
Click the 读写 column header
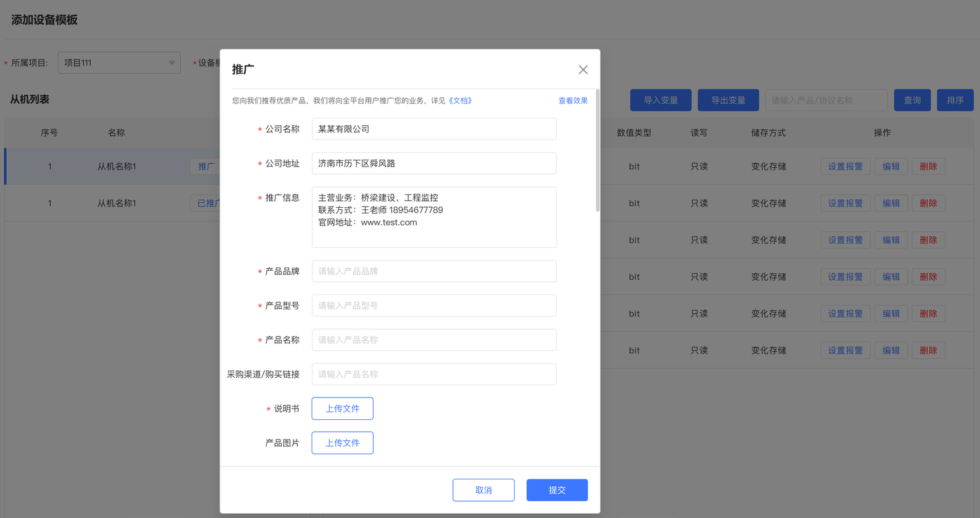click(x=699, y=133)
